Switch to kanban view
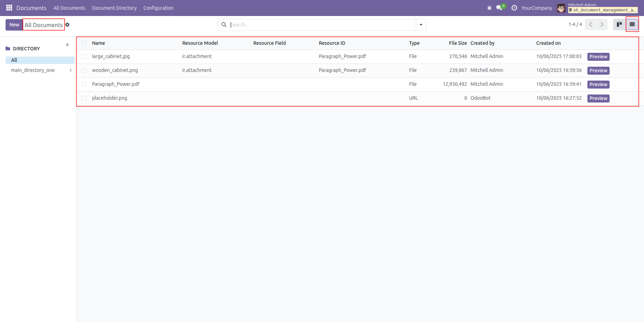Image resolution: width=644 pixels, height=322 pixels. click(x=619, y=25)
